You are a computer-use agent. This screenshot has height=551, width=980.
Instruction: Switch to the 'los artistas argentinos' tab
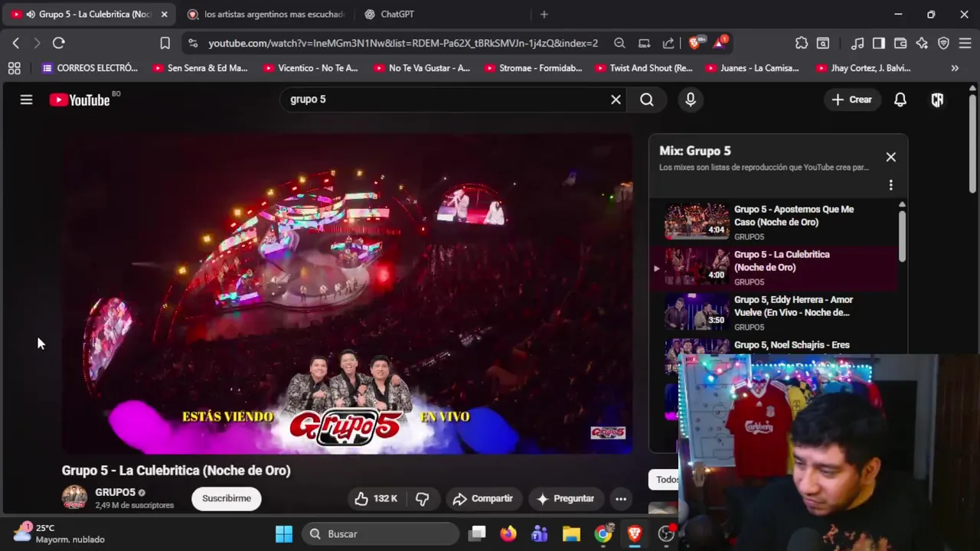[x=266, y=15]
